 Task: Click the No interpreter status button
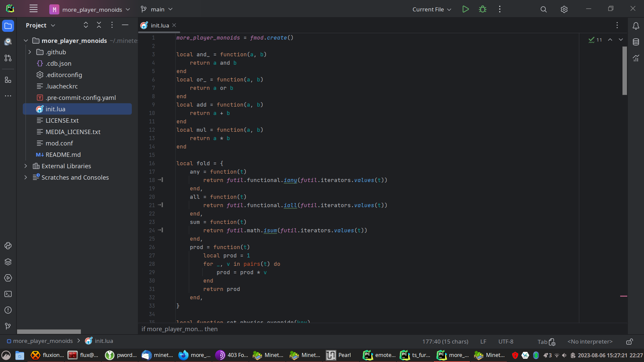coord(590,342)
